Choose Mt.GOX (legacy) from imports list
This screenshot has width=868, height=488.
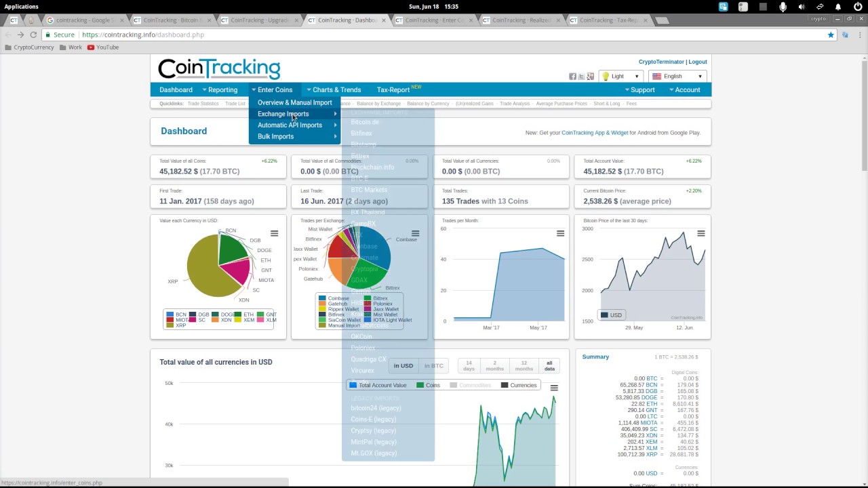click(374, 453)
